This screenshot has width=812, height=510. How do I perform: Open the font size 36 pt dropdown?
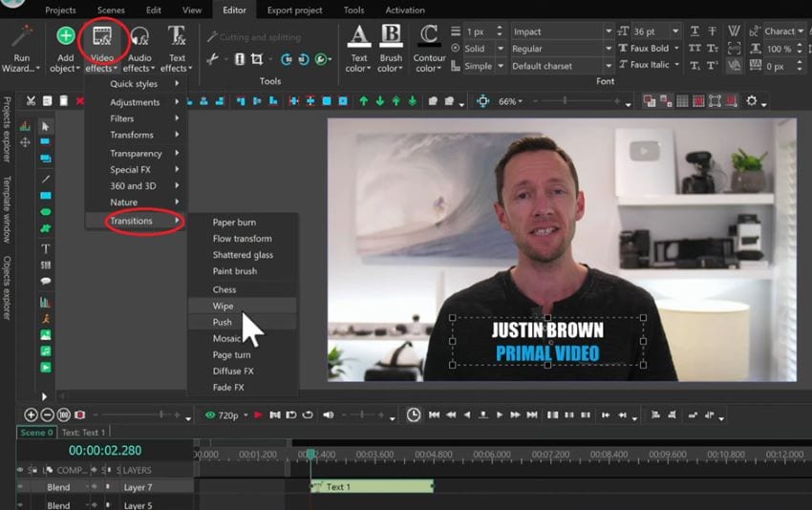[x=675, y=32]
